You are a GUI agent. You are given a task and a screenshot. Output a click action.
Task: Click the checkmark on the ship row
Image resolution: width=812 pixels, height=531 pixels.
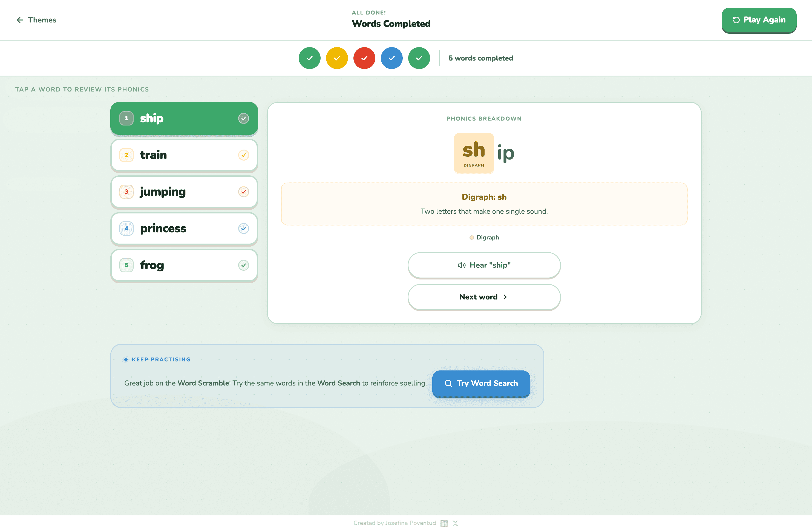[243, 118]
